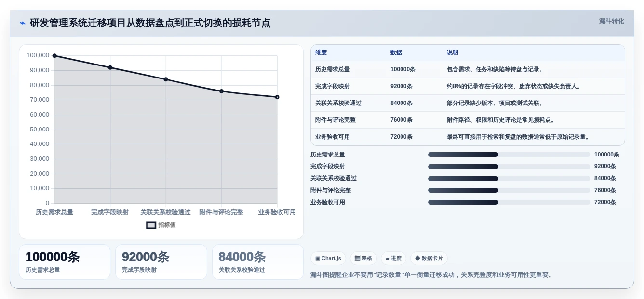The width and height of the screenshot is (644, 299).
Task: Click description starting 约8%的记录存在字段冲突
Action: (515, 86)
